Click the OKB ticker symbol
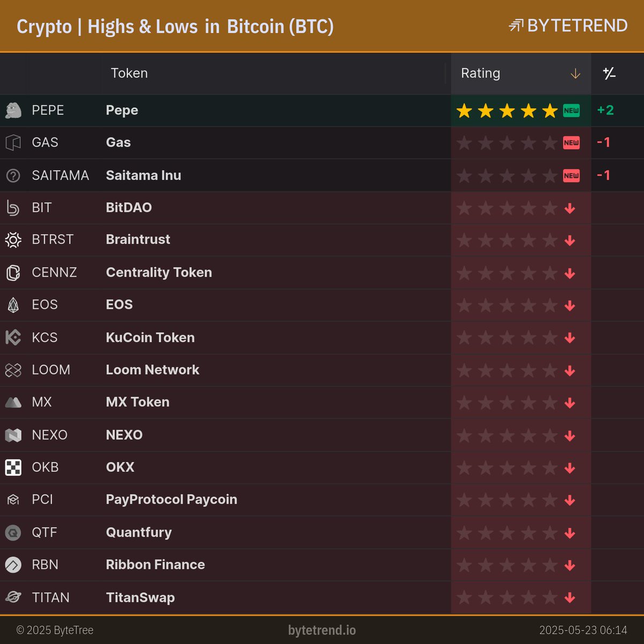 (45, 467)
